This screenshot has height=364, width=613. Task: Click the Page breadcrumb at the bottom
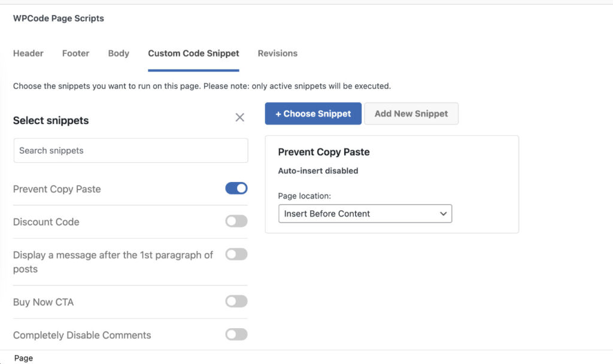(x=23, y=357)
